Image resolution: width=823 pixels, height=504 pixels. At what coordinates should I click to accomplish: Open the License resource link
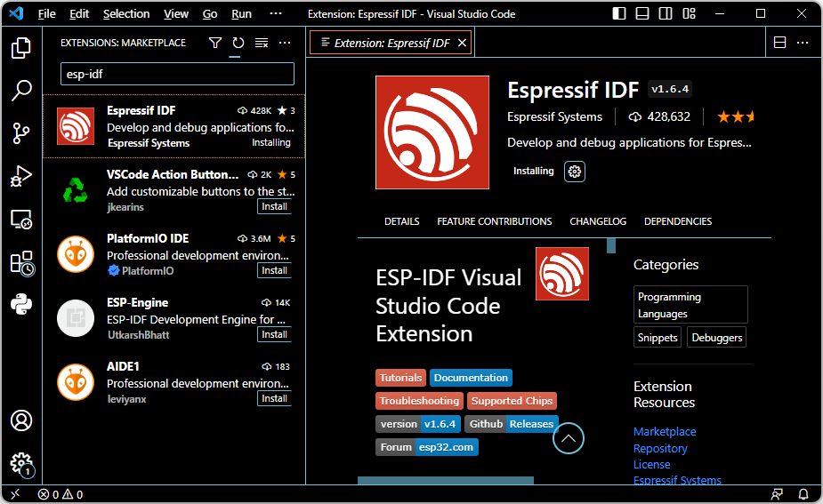click(x=651, y=464)
